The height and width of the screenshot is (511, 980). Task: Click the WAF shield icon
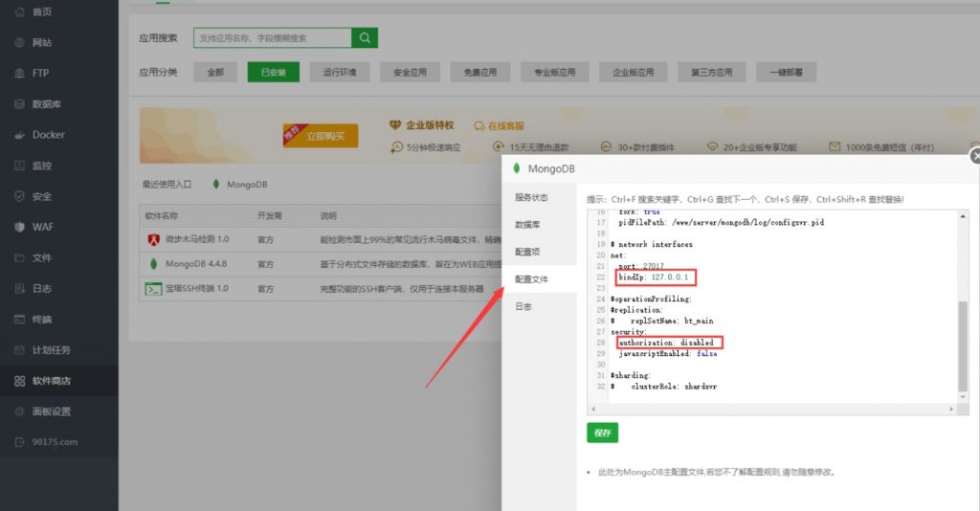19,227
